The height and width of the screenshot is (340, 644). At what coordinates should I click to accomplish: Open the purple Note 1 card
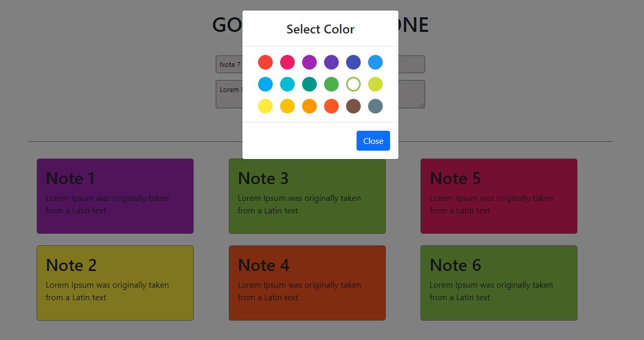(x=115, y=196)
